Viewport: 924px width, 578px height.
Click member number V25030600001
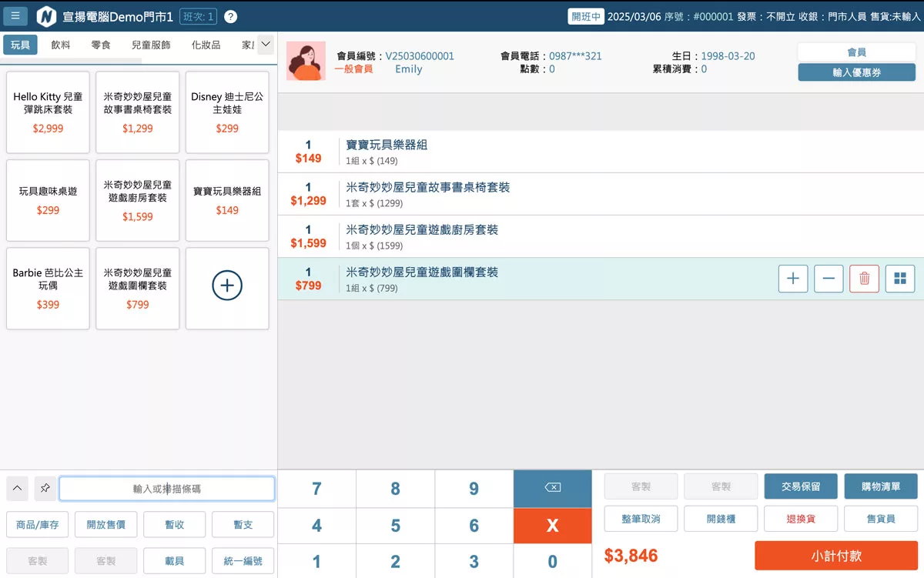coord(420,56)
